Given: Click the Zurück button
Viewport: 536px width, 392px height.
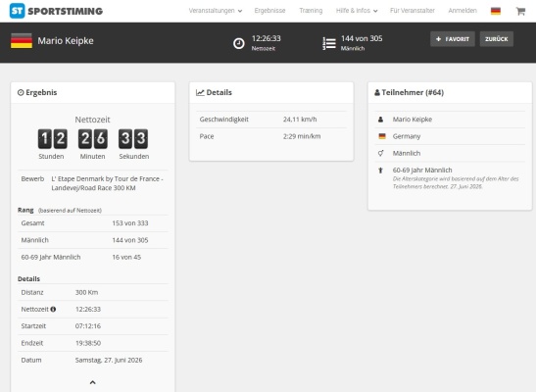Looking at the screenshot, I should (497, 39).
